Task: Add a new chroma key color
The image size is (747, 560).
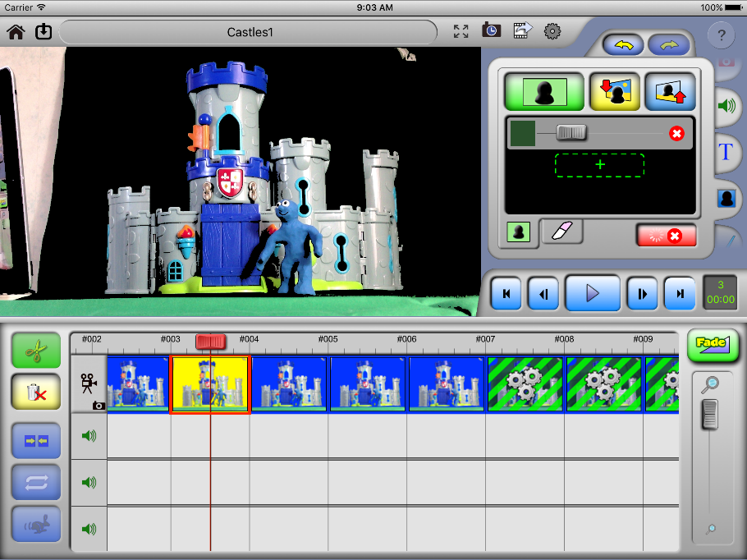Action: [599, 165]
